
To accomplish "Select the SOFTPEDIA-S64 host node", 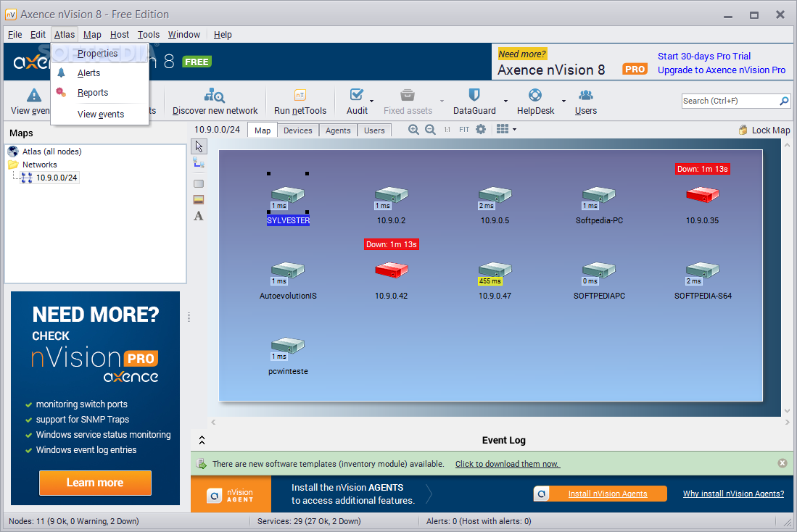I will click(703, 280).
